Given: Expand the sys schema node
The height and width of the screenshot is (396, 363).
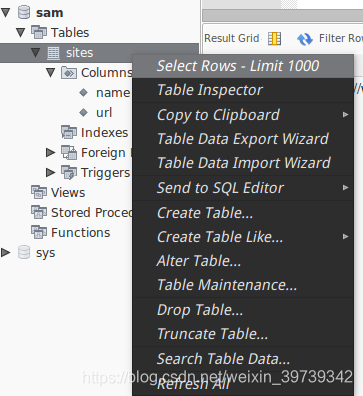Looking at the screenshot, I should click(6, 252).
